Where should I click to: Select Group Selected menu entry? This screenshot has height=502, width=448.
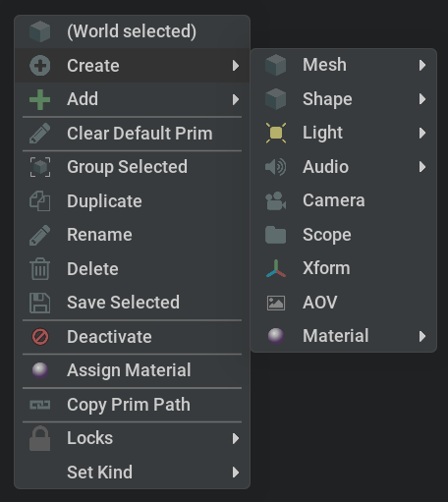pos(133,167)
